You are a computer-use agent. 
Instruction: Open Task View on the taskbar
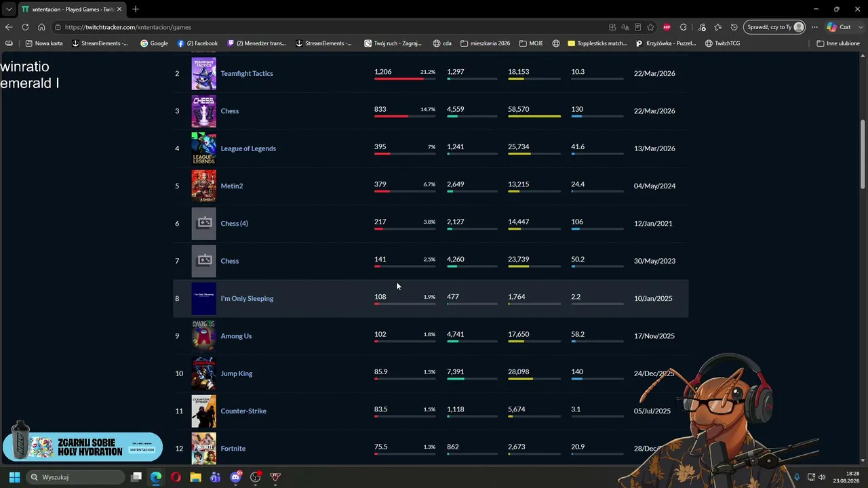(136, 477)
